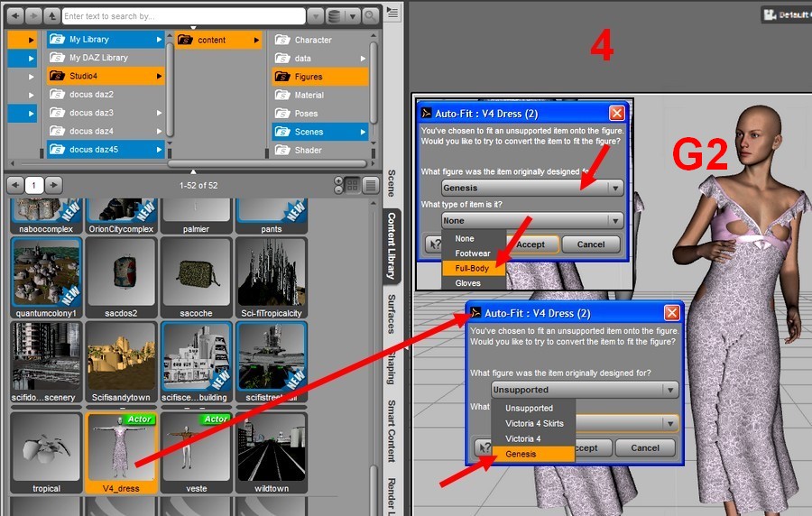
Task: Select the docus daz45 folder
Action: point(106,150)
